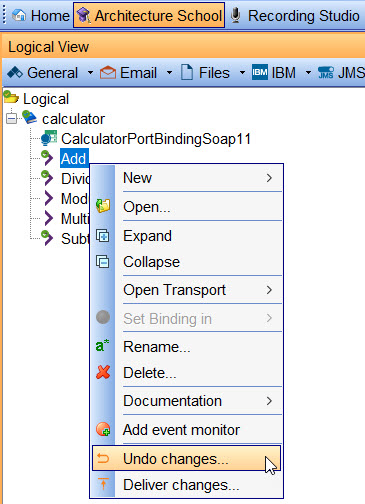Image resolution: width=365 pixels, height=504 pixels.
Task: Switch to the Recording Studio tab
Action: click(295, 15)
